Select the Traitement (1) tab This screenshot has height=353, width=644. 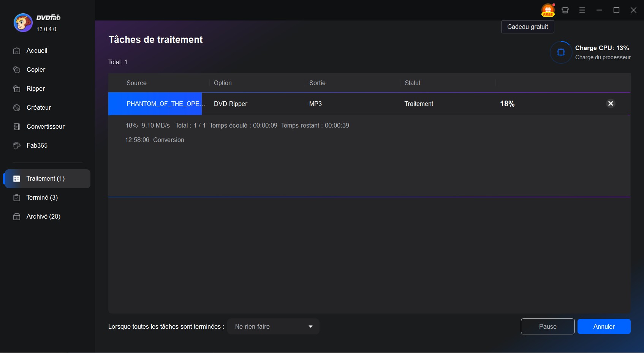(x=45, y=179)
